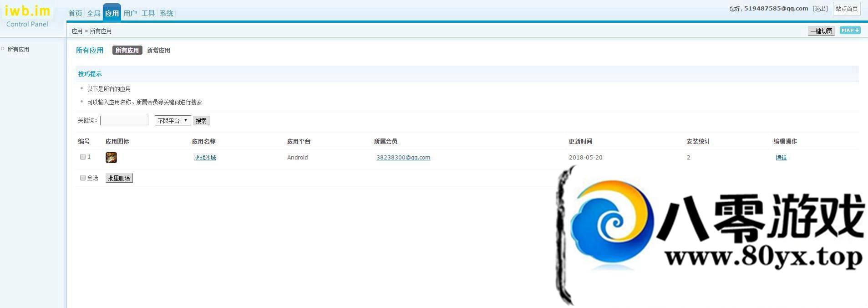868x308 pixels.
Task: Open the 不限平台 platform dropdown
Action: pyautogui.click(x=173, y=120)
